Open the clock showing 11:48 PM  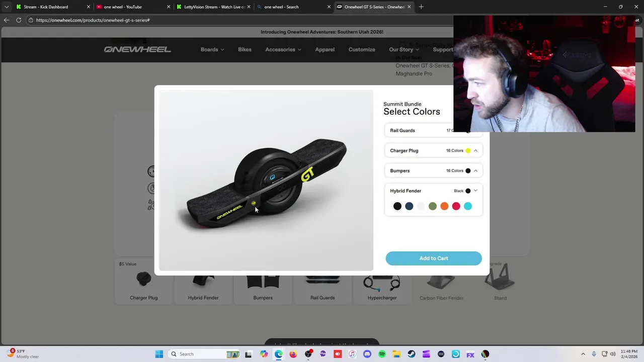click(629, 354)
